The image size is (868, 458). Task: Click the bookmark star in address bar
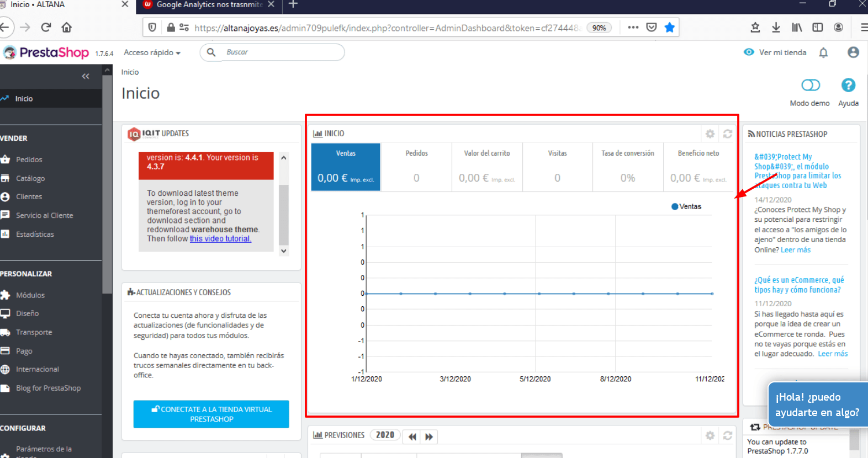(x=670, y=27)
